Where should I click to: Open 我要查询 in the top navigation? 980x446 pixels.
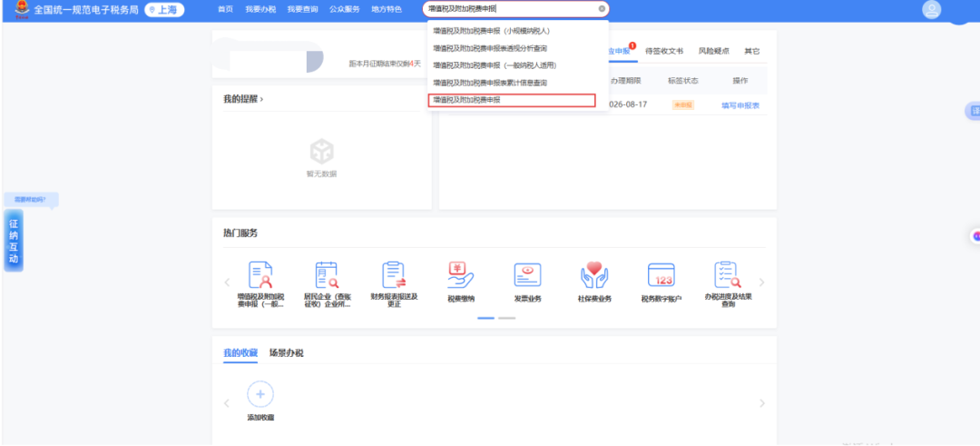click(x=302, y=9)
